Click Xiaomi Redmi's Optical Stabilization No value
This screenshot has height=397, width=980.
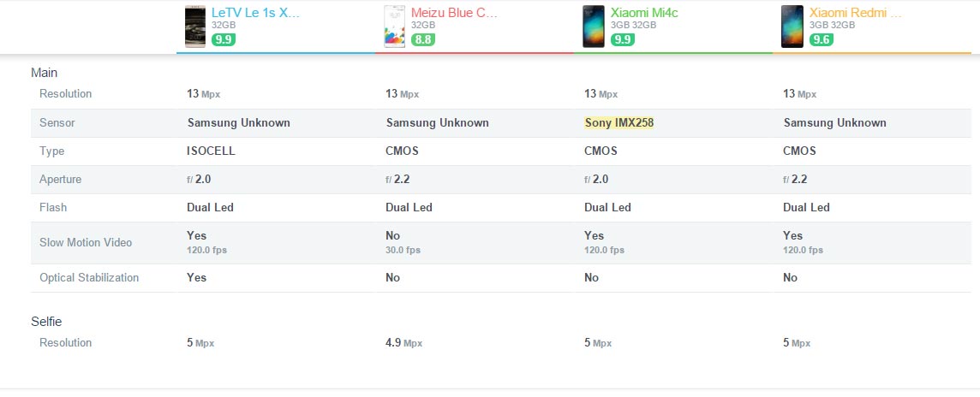pos(790,278)
